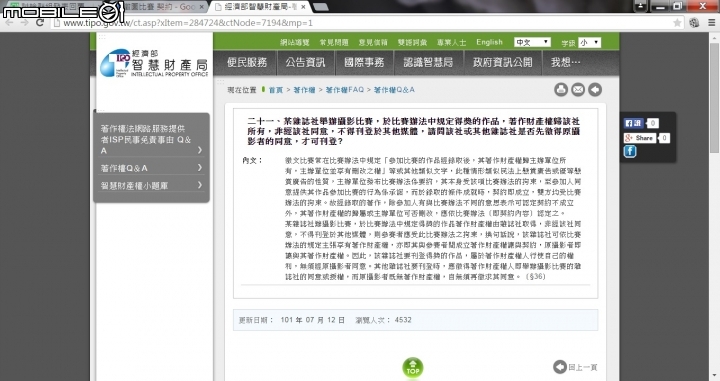Image resolution: width=720 pixels, height=381 pixels.
Task: Click 網站導覽 top link
Action: pos(295,43)
